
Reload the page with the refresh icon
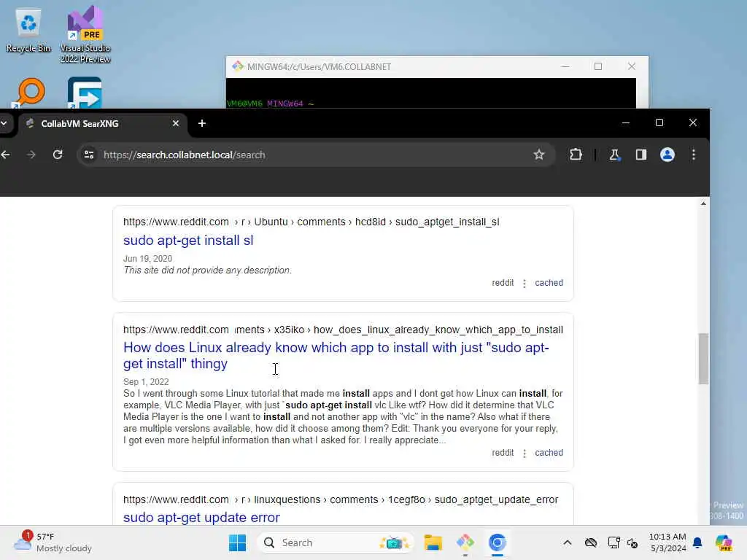tap(58, 155)
